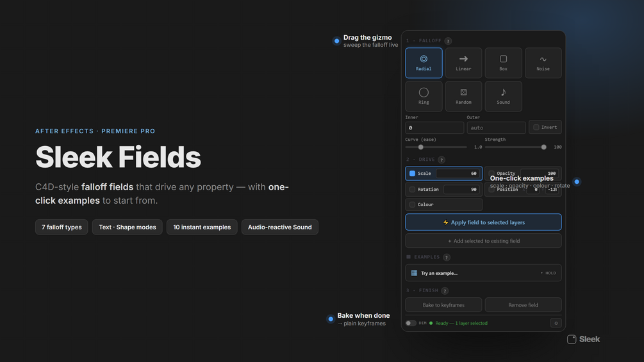Focus the Outer auto field

pos(496,128)
